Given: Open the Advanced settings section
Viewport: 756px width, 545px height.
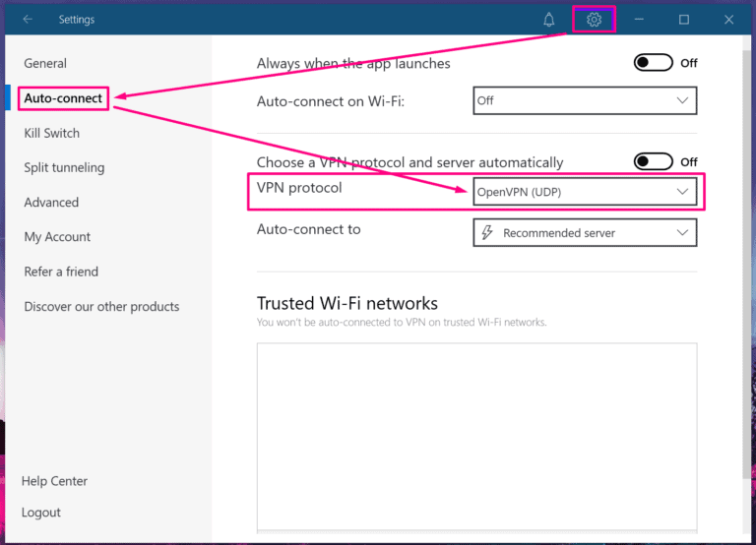Looking at the screenshot, I should click(x=51, y=202).
